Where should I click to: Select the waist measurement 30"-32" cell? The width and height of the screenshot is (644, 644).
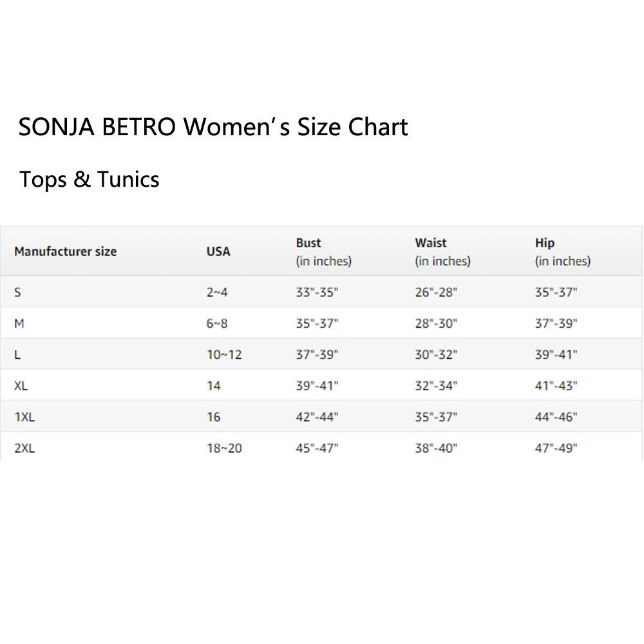(436, 355)
